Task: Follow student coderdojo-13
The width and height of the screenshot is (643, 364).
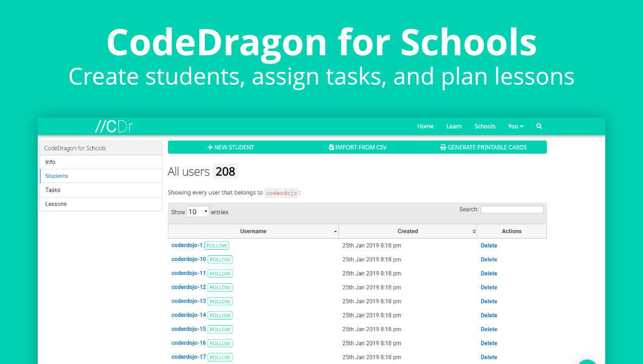Action: click(x=220, y=301)
